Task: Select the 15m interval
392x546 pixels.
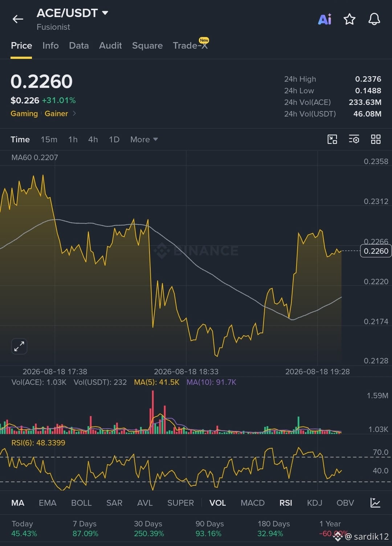Action: point(49,139)
